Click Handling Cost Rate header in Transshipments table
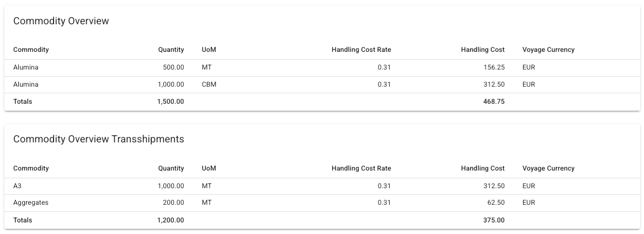The image size is (644, 234). pyautogui.click(x=361, y=168)
